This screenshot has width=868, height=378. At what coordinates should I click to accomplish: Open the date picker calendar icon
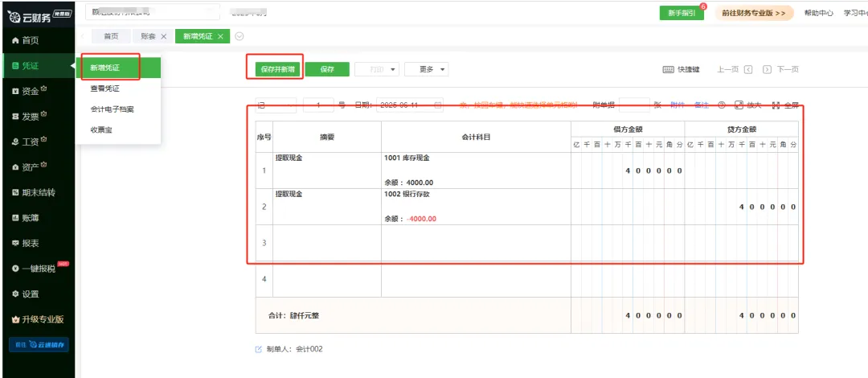click(x=437, y=105)
